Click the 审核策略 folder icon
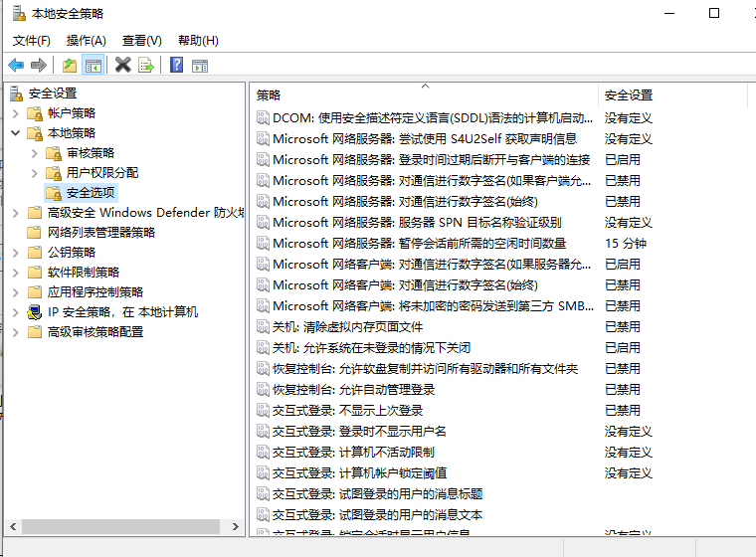756x557 pixels. click(x=54, y=153)
